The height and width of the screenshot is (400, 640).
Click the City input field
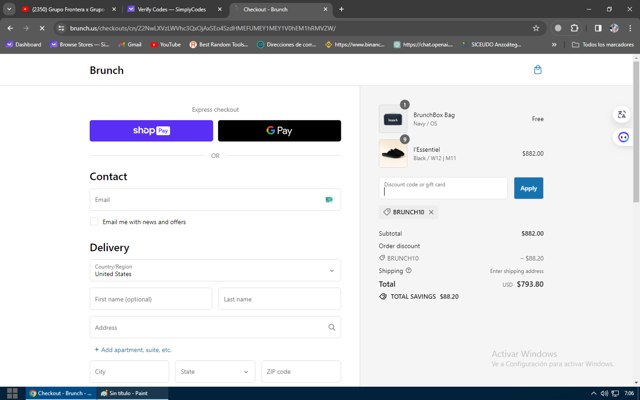click(x=129, y=371)
